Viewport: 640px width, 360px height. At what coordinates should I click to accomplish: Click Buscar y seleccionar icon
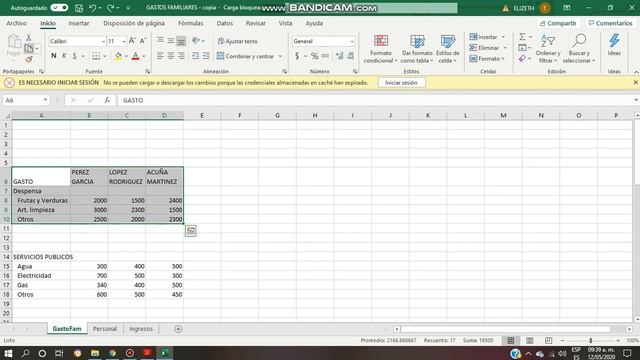579,49
